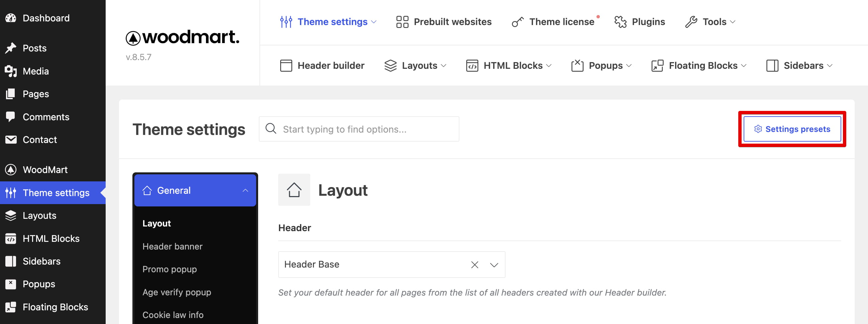
Task: Click the Plugins puzzle piece icon
Action: [620, 22]
